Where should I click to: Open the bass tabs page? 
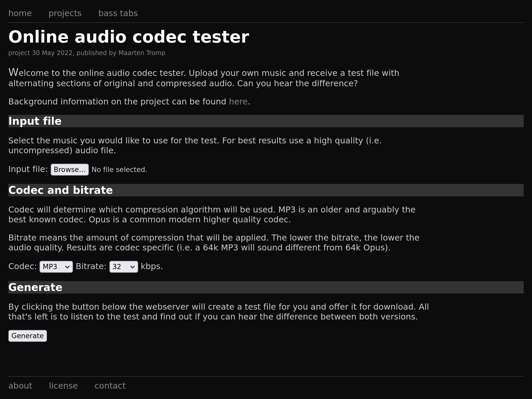(118, 13)
